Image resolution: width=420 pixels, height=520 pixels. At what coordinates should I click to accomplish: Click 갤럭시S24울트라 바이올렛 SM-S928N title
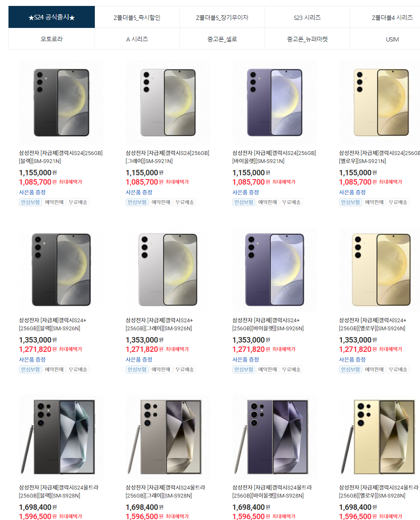click(272, 492)
